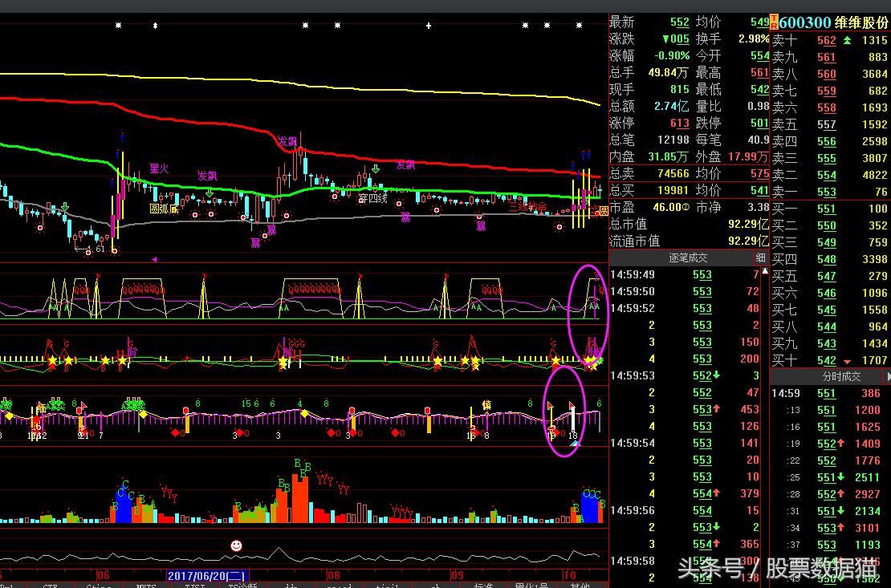
Task: Click the green down-arrow marker below 发飙 near 圆弧底
Action: [x=210, y=193]
